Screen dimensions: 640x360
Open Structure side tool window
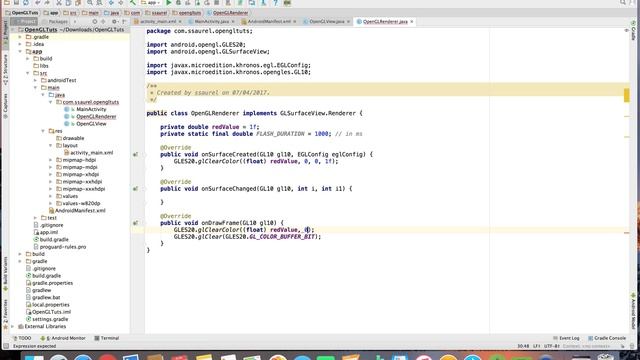(5, 69)
